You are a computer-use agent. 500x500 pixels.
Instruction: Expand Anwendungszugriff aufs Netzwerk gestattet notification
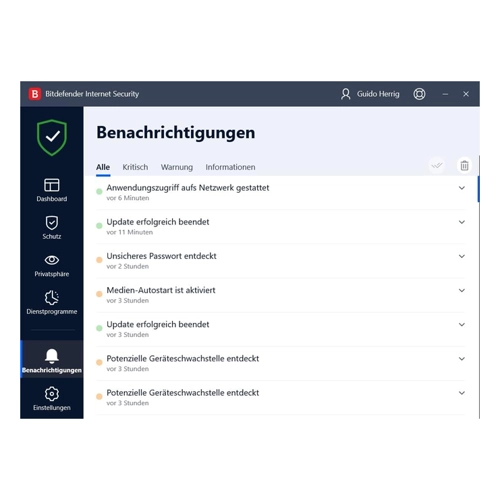click(462, 188)
